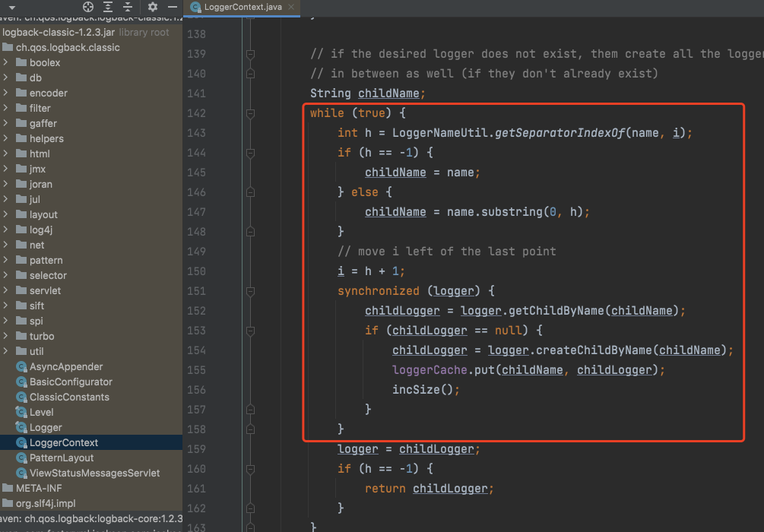Select the log4j package in tree
The height and width of the screenshot is (532, 764).
41,230
